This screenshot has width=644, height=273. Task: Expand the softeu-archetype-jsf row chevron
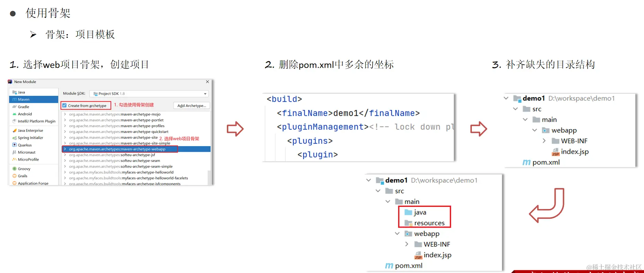(65, 155)
